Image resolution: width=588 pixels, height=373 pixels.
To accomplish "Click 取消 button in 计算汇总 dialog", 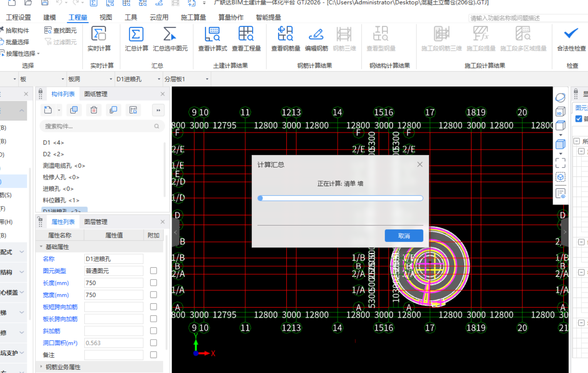I will (x=404, y=236).
